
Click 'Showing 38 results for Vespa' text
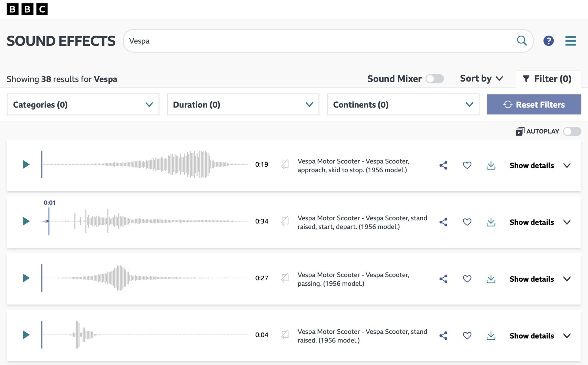tap(62, 79)
